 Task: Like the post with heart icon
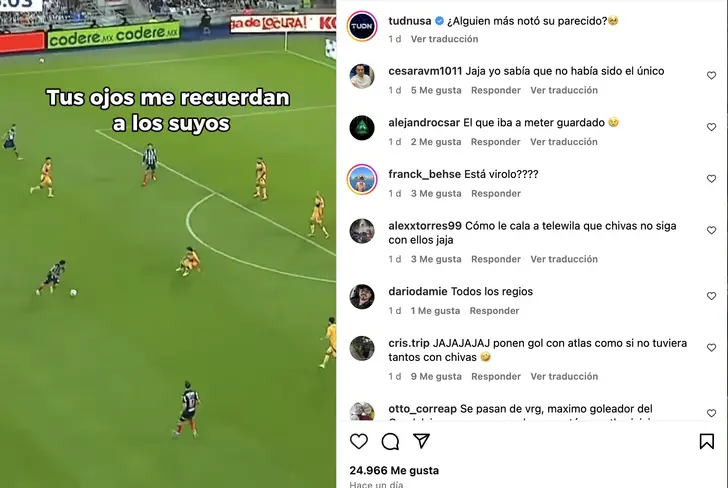359,441
